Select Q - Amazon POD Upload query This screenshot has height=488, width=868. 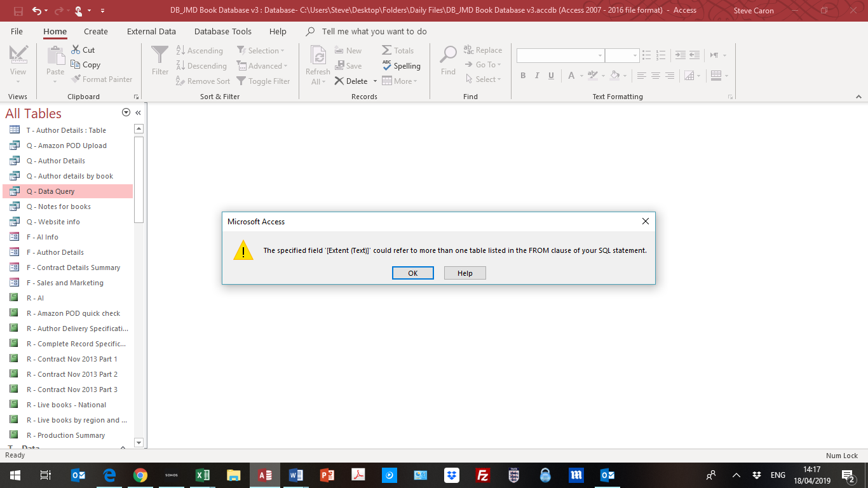pos(67,146)
